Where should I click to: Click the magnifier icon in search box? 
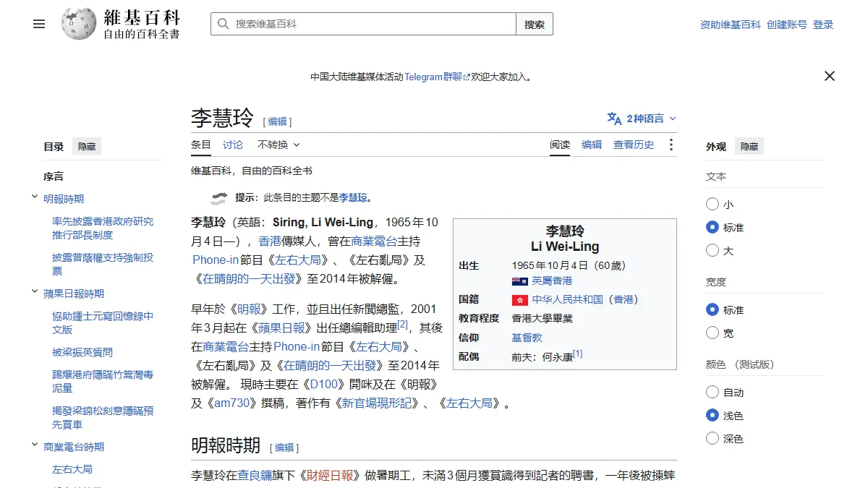223,24
